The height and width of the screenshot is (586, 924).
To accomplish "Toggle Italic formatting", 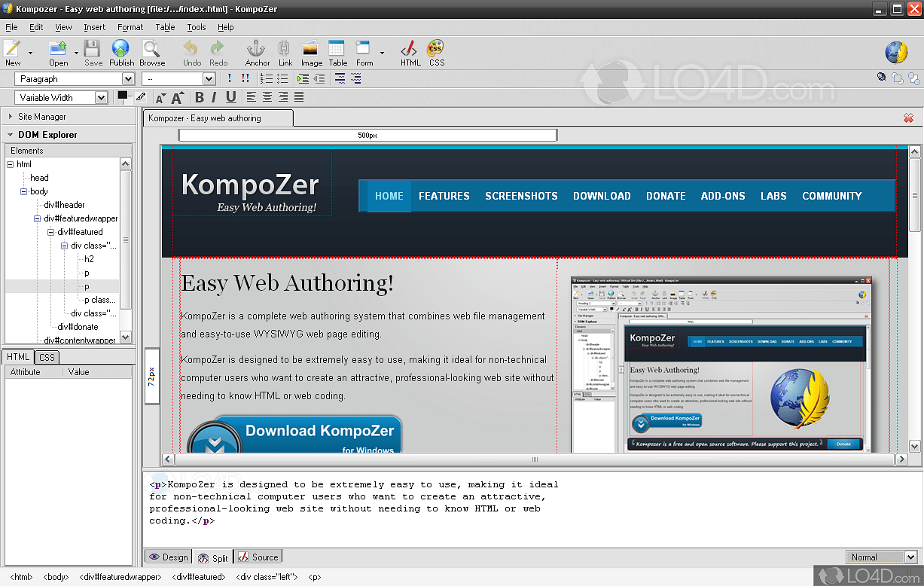I will [x=214, y=97].
